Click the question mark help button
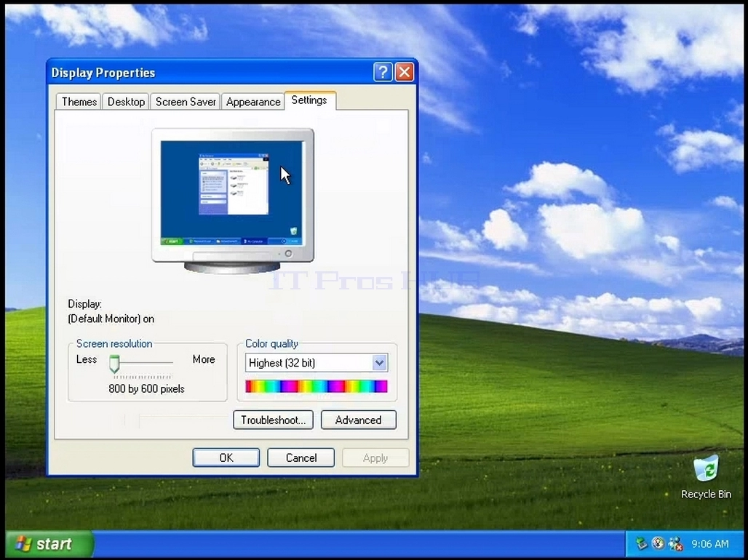Screen dimensions: 748x560 point(383,73)
